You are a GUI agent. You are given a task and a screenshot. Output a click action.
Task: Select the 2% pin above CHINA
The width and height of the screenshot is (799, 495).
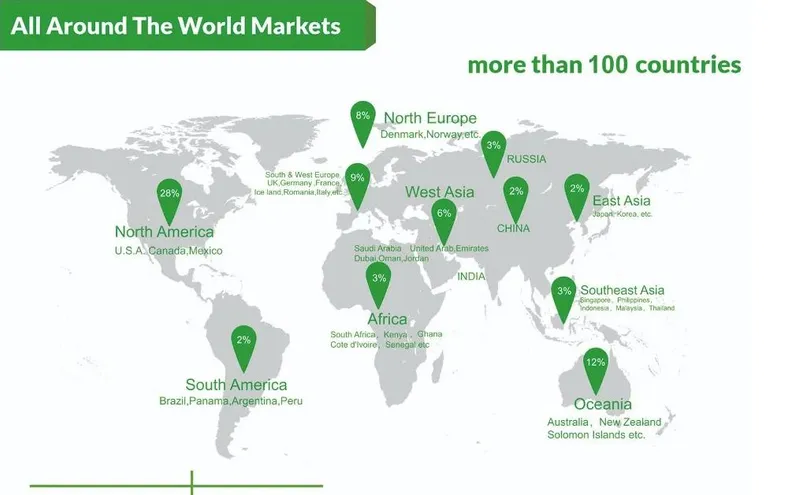point(516,193)
